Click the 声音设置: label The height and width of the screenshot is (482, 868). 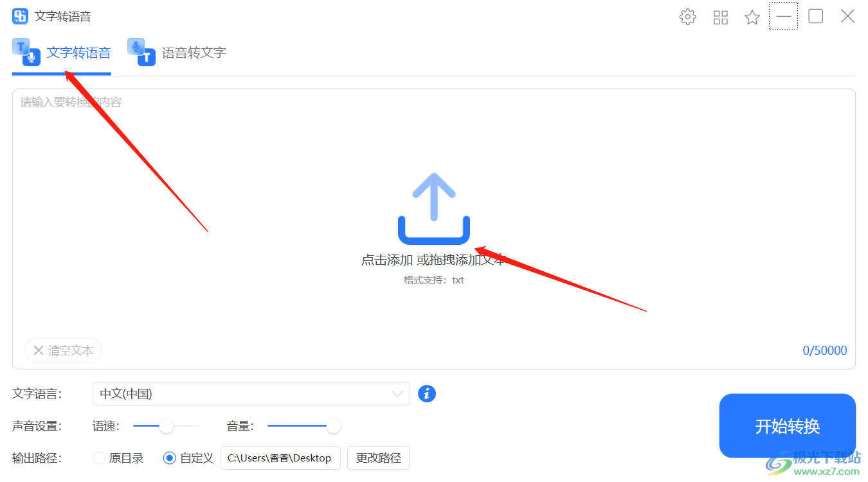click(37, 426)
